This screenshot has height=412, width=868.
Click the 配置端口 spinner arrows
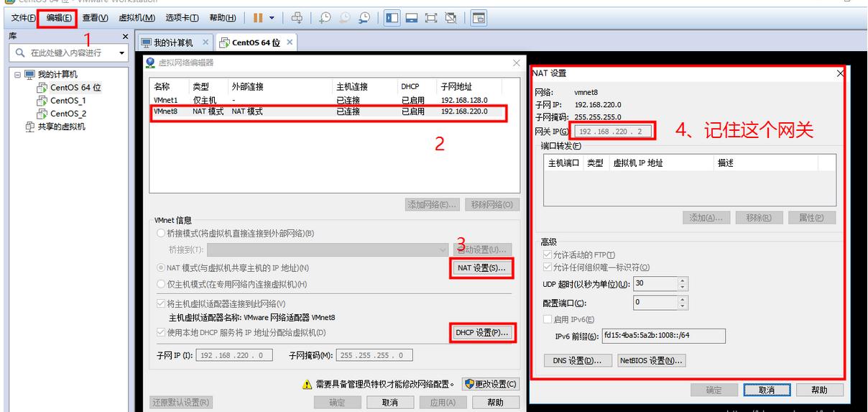[x=683, y=303]
